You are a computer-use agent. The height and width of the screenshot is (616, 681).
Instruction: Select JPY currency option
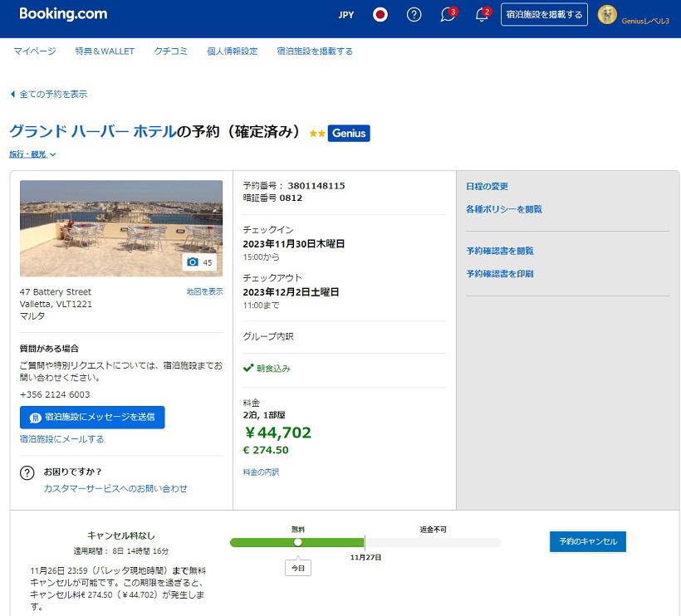point(345,15)
